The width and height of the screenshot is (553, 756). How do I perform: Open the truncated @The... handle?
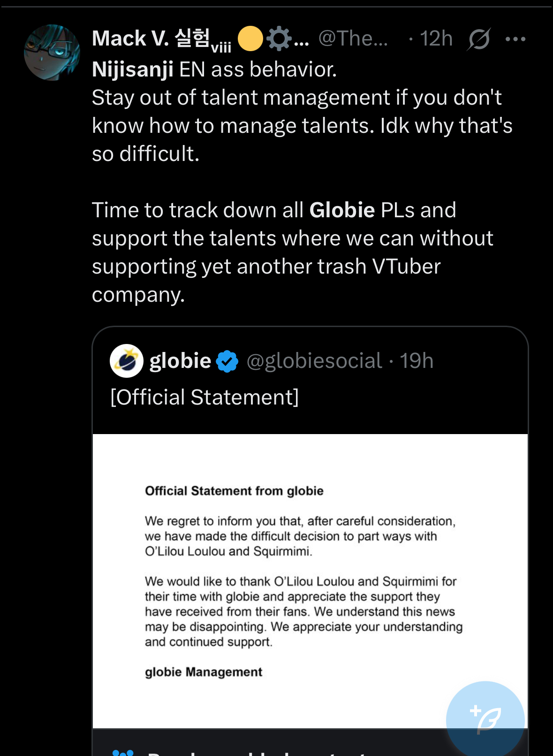pyautogui.click(x=353, y=38)
